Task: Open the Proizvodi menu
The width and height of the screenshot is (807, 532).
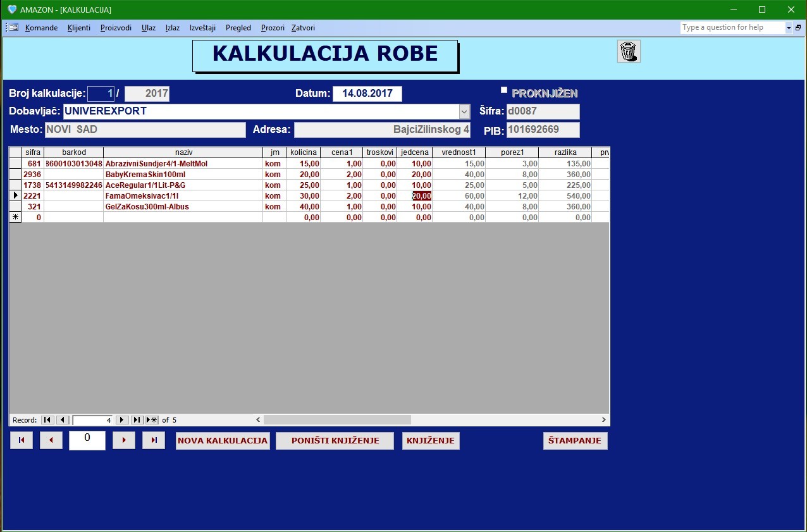Action: coord(116,28)
